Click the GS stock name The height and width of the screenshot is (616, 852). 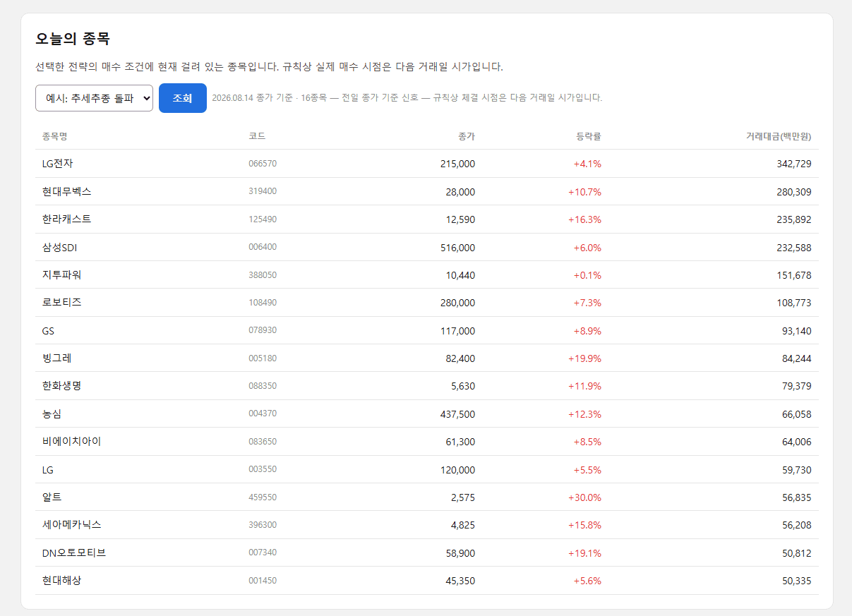(48, 331)
